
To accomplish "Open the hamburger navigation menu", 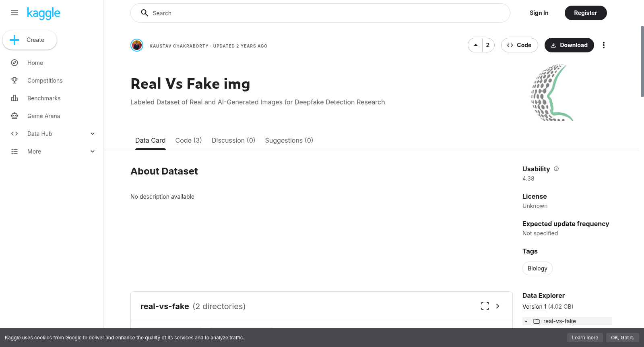I will 14,13.
